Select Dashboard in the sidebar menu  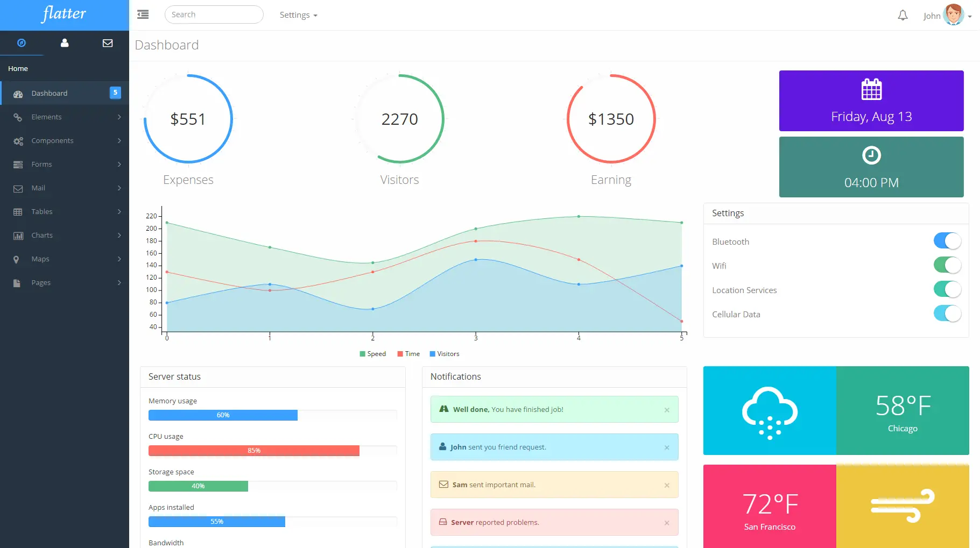[65, 93]
